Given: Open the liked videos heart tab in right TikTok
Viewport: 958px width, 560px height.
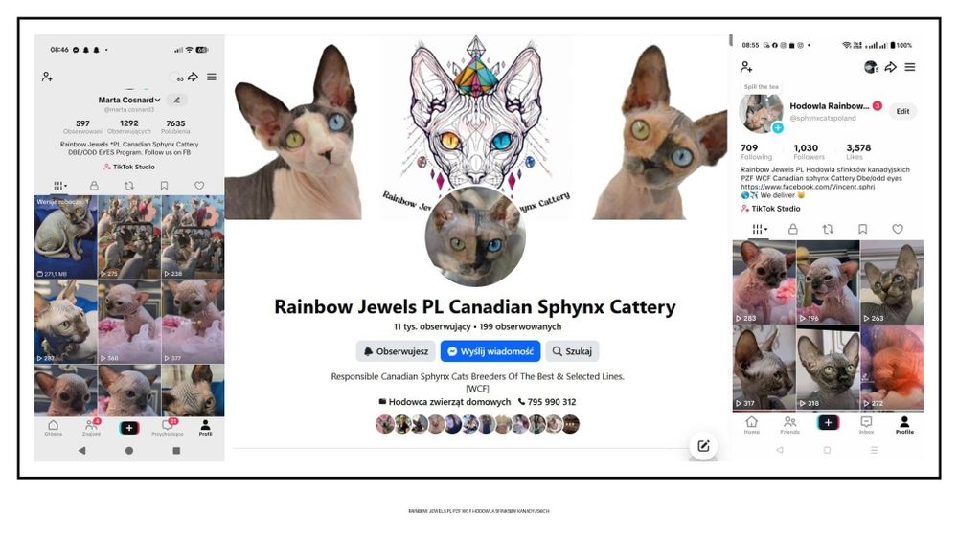Looking at the screenshot, I should point(898,229).
